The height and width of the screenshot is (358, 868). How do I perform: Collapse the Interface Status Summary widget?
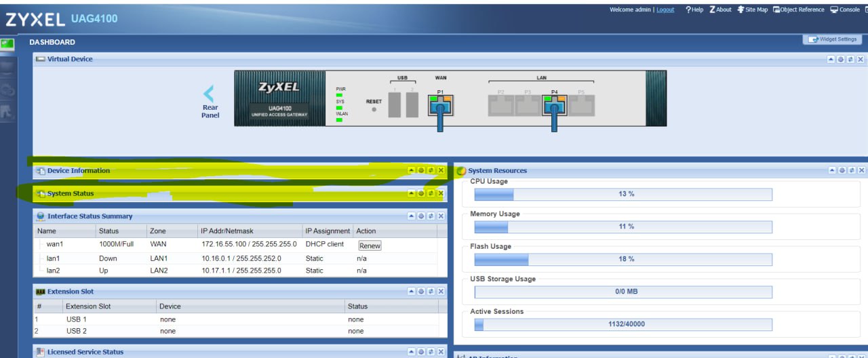point(412,216)
